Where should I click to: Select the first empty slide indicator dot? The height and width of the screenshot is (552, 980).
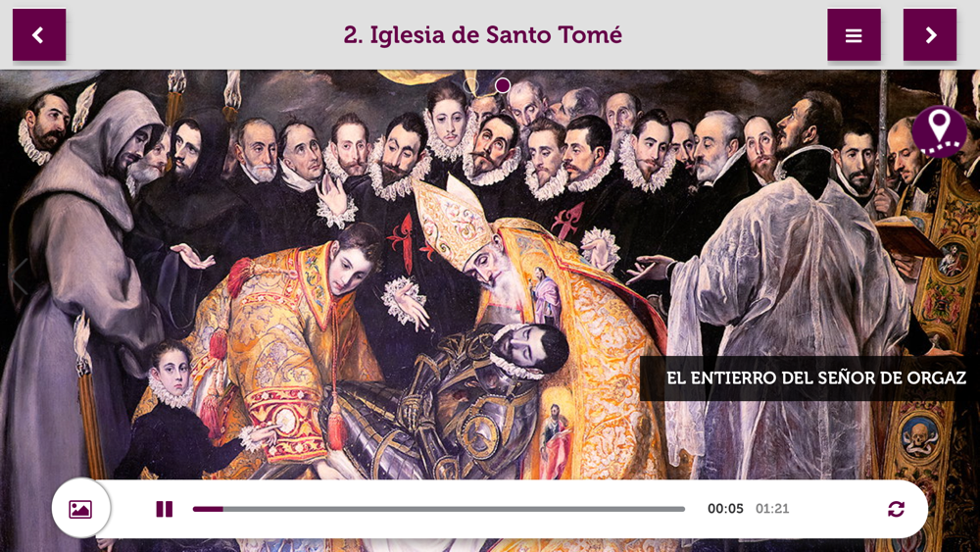(x=471, y=85)
